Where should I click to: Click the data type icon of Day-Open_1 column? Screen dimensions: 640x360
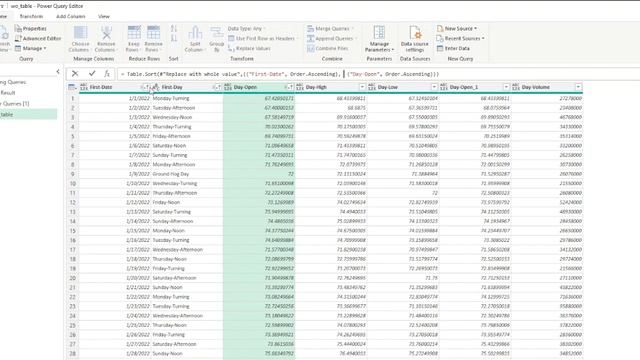point(444,87)
